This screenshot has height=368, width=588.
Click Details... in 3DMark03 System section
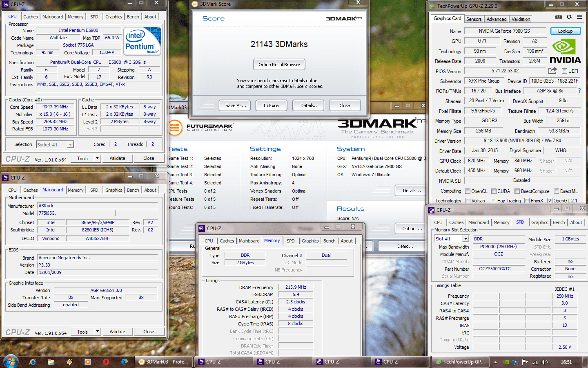click(x=410, y=191)
